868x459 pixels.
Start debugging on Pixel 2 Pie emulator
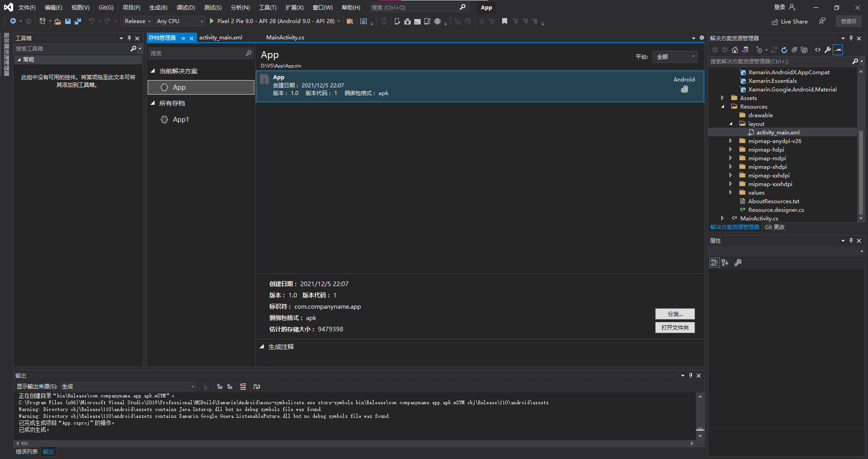pos(211,21)
